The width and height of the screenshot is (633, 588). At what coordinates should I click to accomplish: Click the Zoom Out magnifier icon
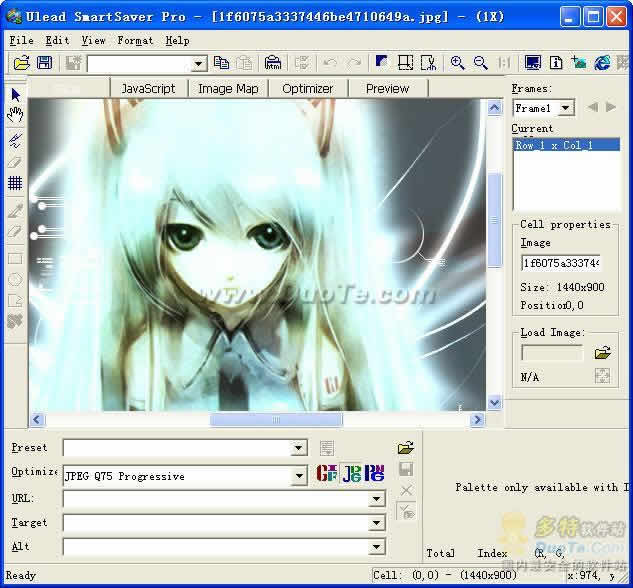pos(480,63)
